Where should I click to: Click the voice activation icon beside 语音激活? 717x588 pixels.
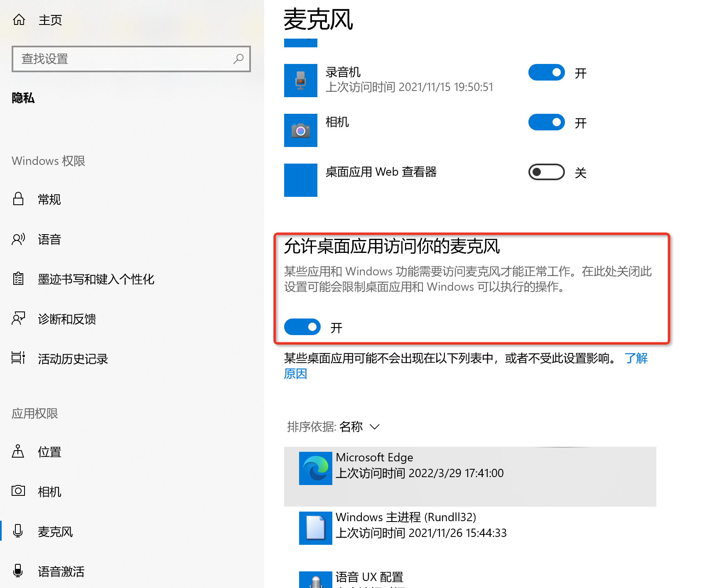(x=18, y=571)
